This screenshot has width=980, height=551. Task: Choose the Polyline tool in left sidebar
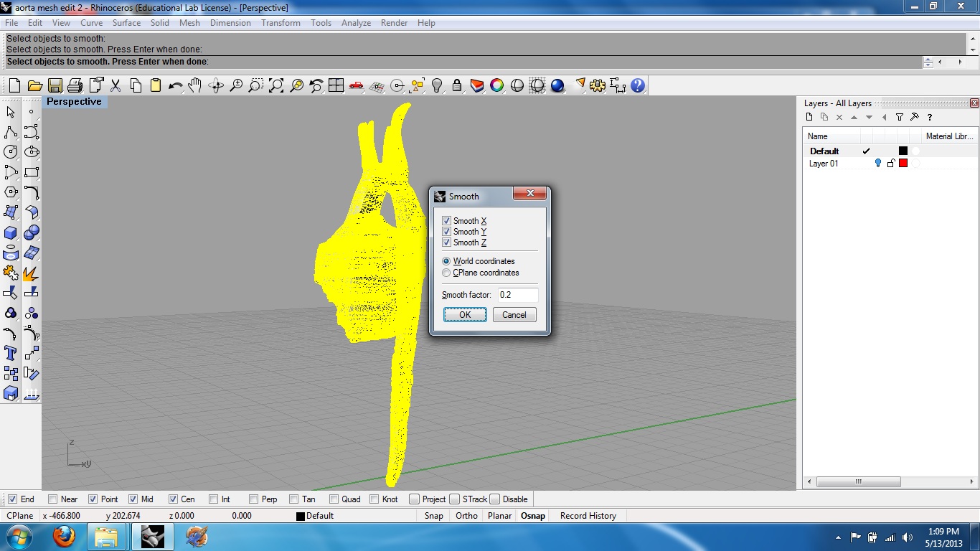pyautogui.click(x=11, y=132)
